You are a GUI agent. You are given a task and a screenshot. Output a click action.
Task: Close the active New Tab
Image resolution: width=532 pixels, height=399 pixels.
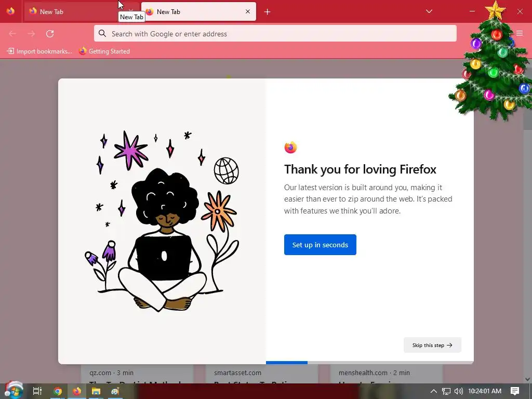tap(248, 11)
